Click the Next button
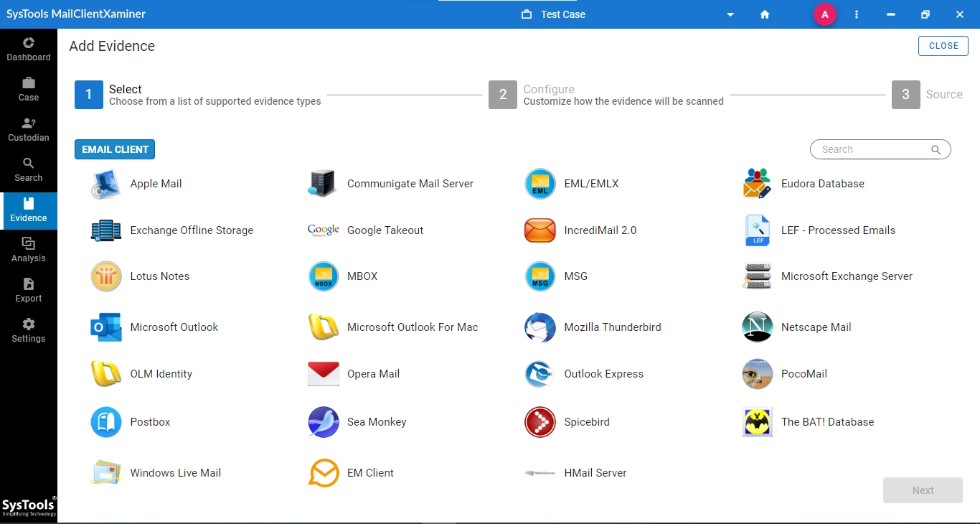This screenshot has width=980, height=524. pyautogui.click(x=923, y=490)
